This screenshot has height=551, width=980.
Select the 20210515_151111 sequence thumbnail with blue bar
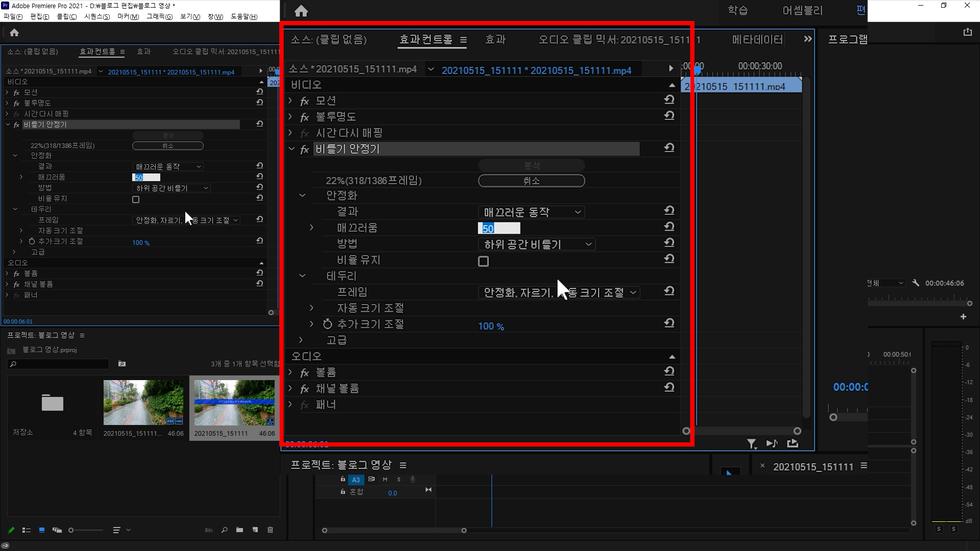[x=234, y=403]
